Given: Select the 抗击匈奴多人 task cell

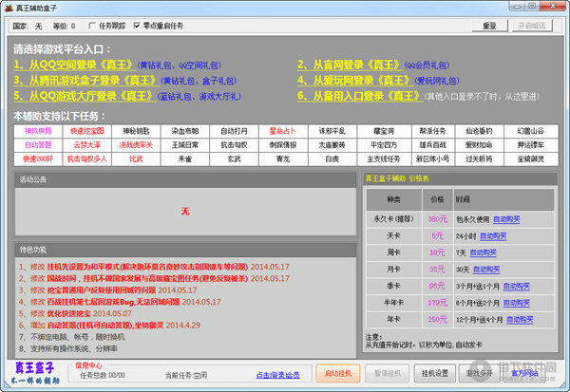Looking at the screenshot, I should tap(87, 159).
